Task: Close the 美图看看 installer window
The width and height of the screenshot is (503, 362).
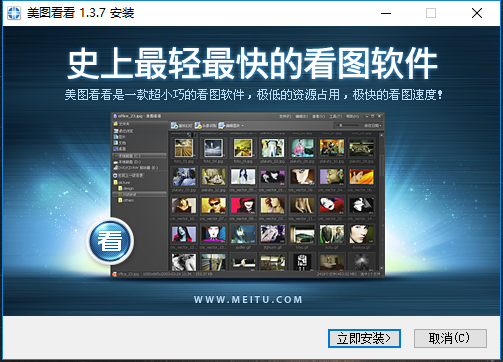Action: click(477, 13)
